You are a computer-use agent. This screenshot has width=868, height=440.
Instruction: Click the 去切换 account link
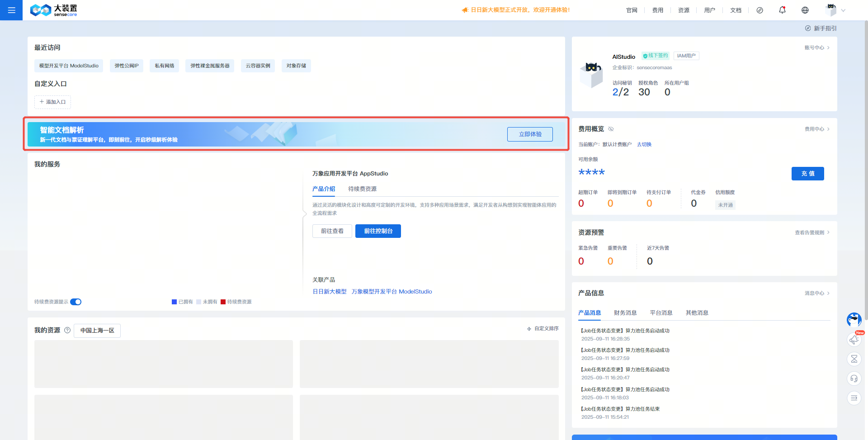(644, 144)
